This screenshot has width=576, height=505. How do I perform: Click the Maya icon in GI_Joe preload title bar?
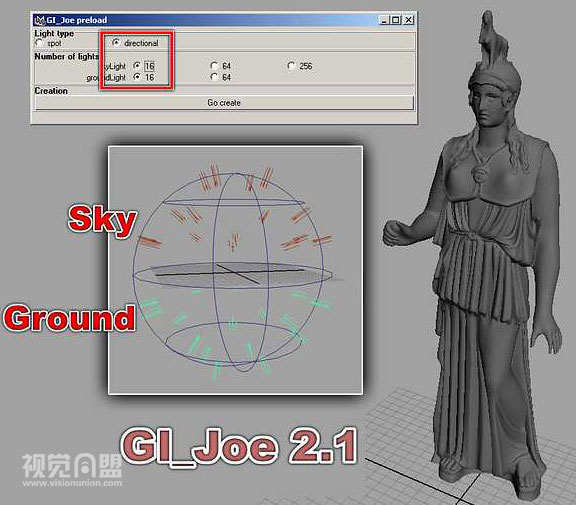[39, 20]
